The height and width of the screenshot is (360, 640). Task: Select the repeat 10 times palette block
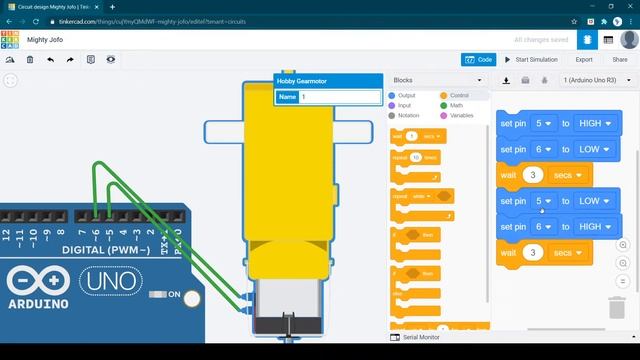click(416, 167)
